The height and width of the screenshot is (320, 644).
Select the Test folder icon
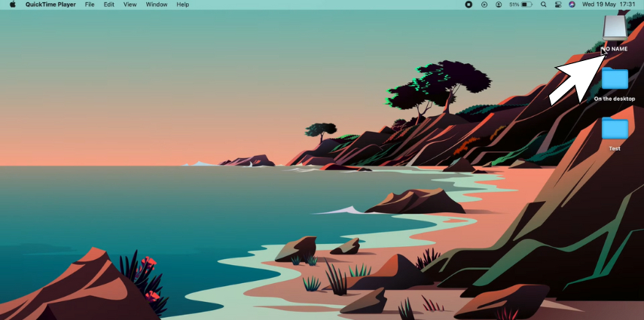pos(615,129)
